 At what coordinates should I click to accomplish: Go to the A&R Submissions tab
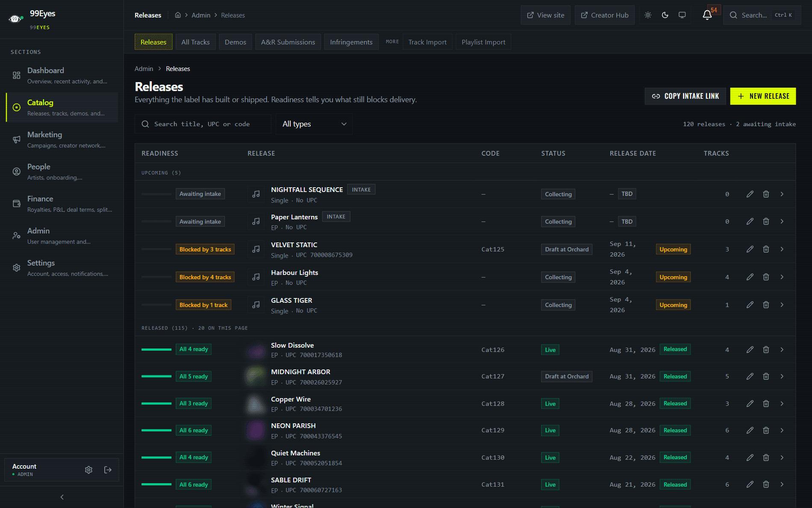pyautogui.click(x=288, y=42)
